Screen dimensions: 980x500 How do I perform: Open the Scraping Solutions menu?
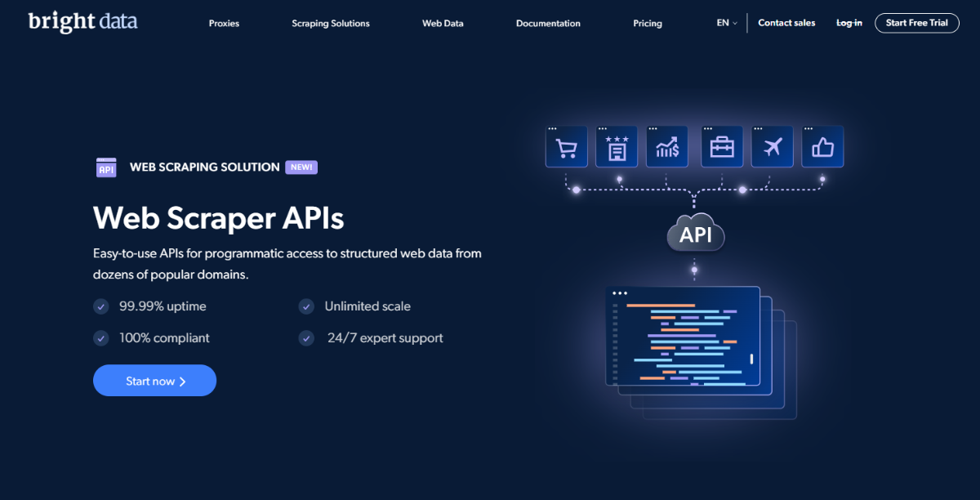331,24
